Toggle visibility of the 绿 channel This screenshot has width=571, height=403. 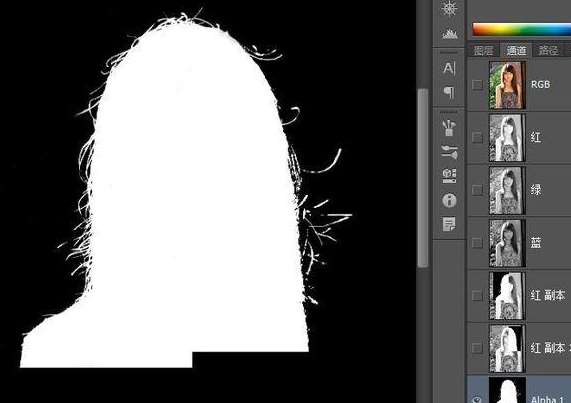tap(477, 190)
